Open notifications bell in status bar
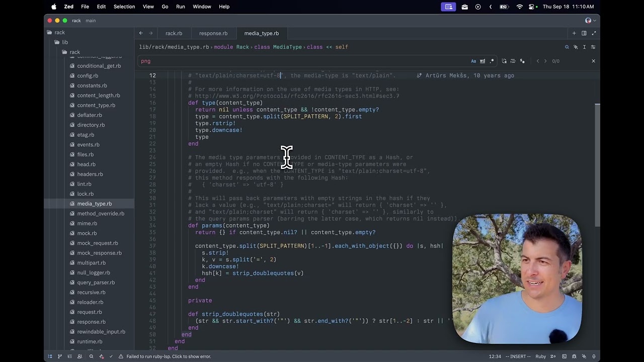Image resolution: width=644 pixels, height=362 pixels. [x=594, y=356]
